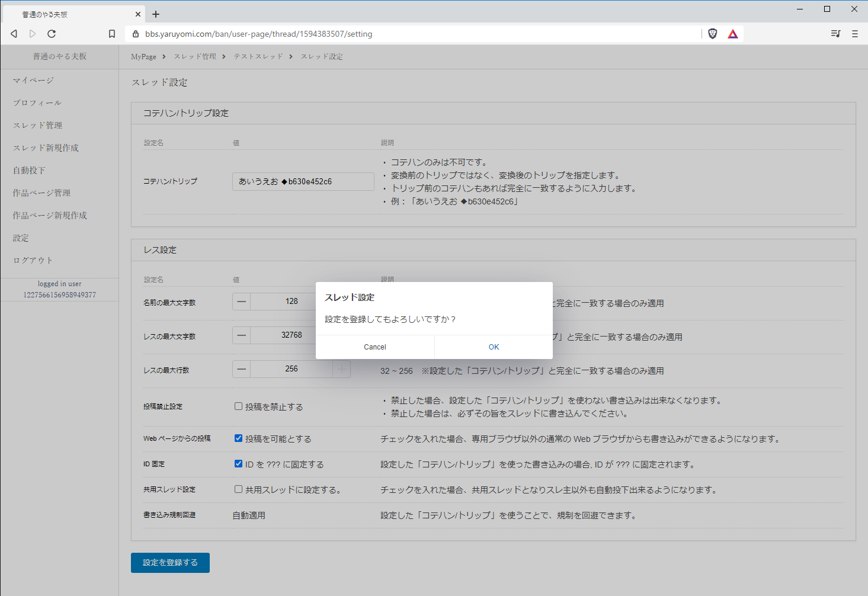Enable the 投稿を禁止する checkbox
868x596 pixels.
(238, 406)
